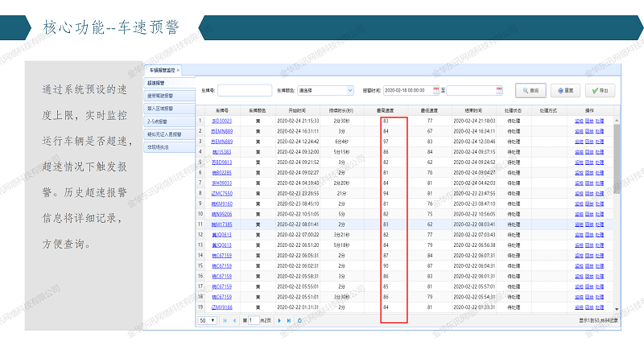
Task: Refresh the alarm table via pager icon
Action: pyautogui.click(x=299, y=320)
